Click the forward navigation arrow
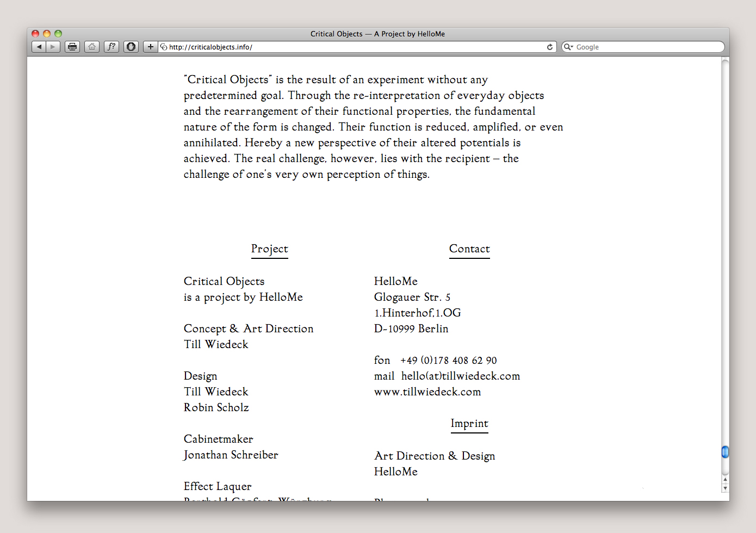756x533 pixels. (x=53, y=47)
